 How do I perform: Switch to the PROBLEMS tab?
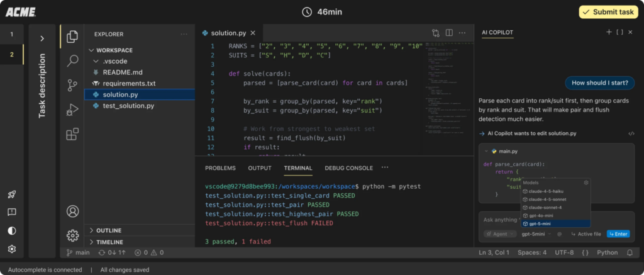(221, 168)
